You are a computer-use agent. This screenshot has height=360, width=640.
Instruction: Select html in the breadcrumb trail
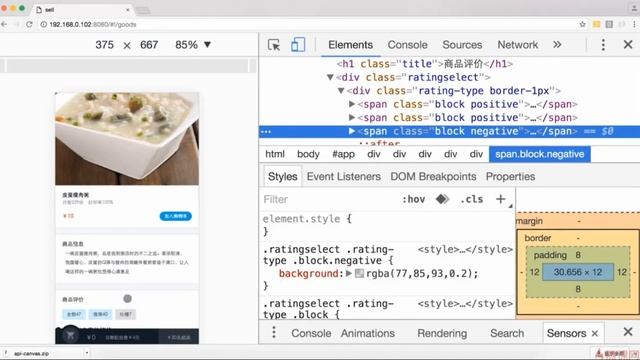click(275, 154)
